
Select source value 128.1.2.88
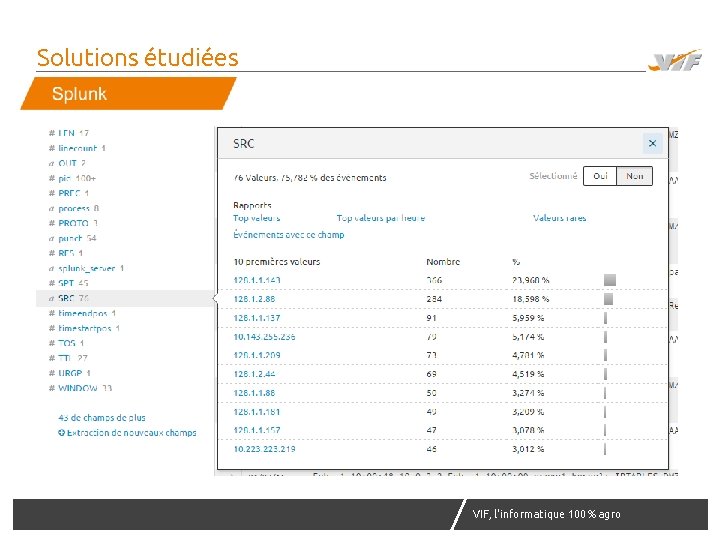click(254, 299)
